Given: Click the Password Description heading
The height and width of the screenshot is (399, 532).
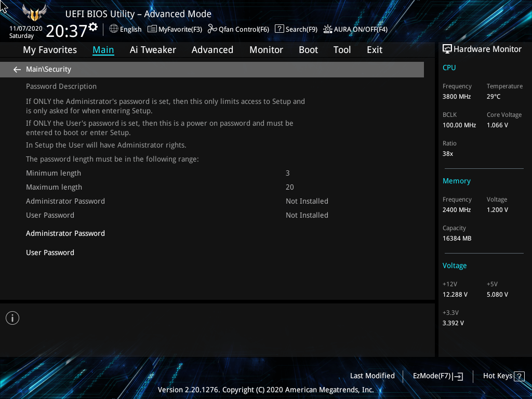Looking at the screenshot, I should [x=61, y=87].
